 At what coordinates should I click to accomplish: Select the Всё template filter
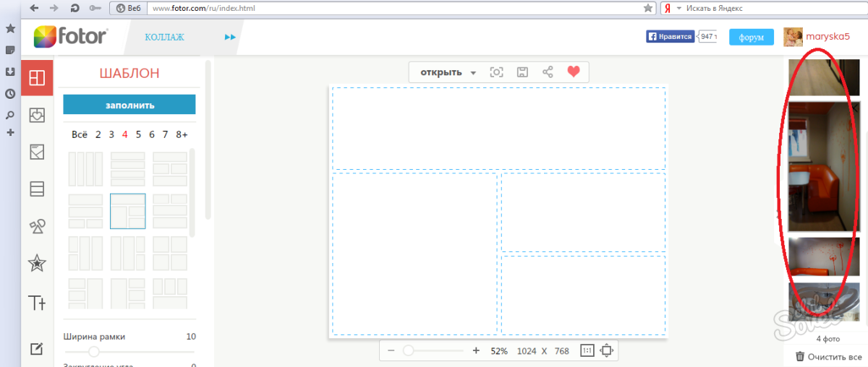pyautogui.click(x=80, y=134)
